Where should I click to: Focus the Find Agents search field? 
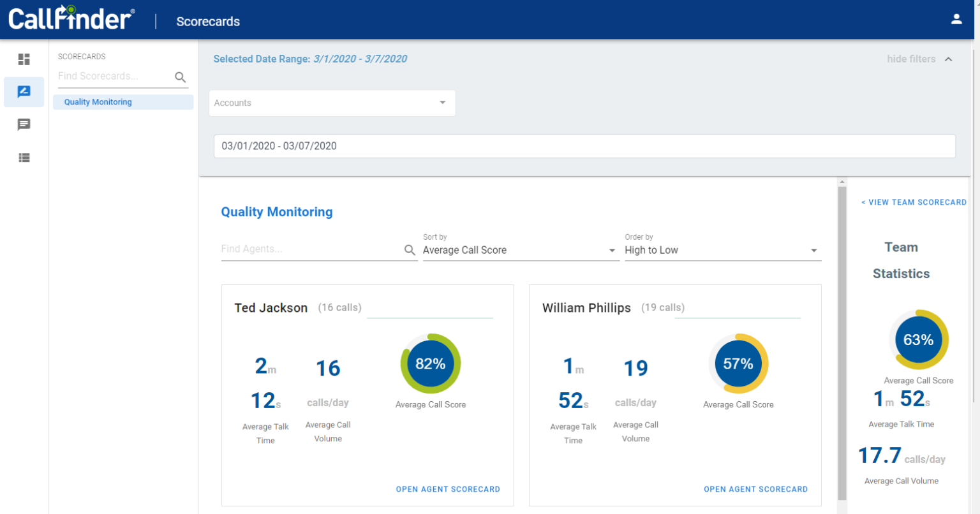(x=311, y=249)
